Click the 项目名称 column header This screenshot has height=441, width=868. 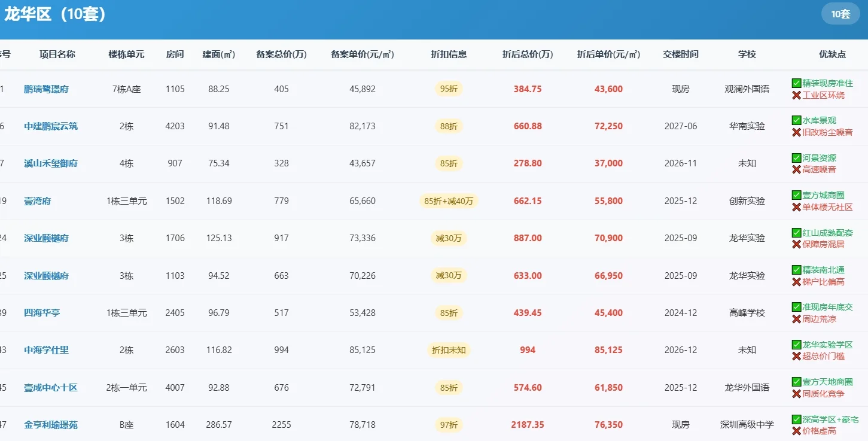(57, 54)
